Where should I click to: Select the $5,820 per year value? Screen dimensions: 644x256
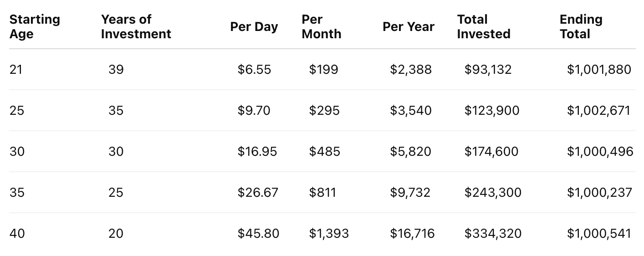tap(410, 151)
